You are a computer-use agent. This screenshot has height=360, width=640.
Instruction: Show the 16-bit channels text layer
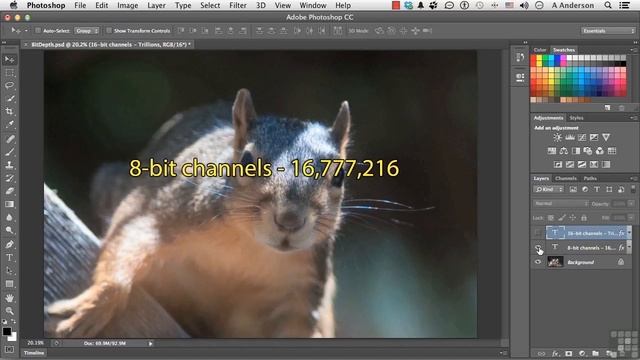(x=538, y=233)
